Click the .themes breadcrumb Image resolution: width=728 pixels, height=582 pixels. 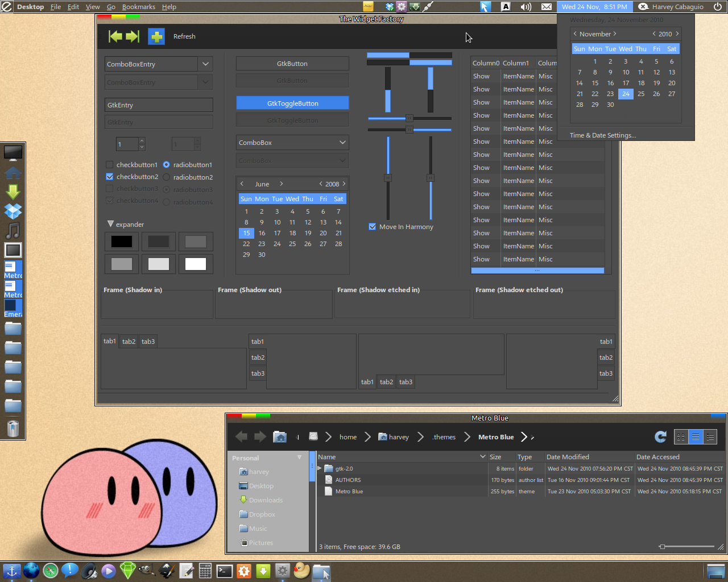[444, 437]
